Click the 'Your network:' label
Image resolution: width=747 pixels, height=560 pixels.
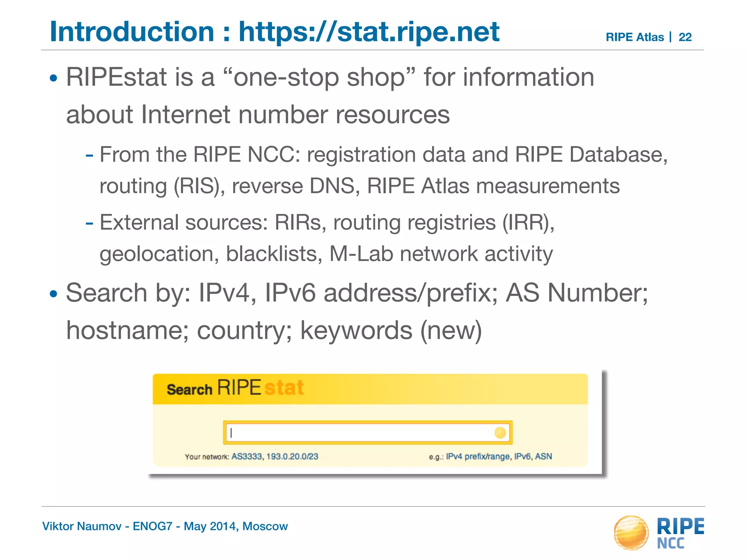coord(207,457)
